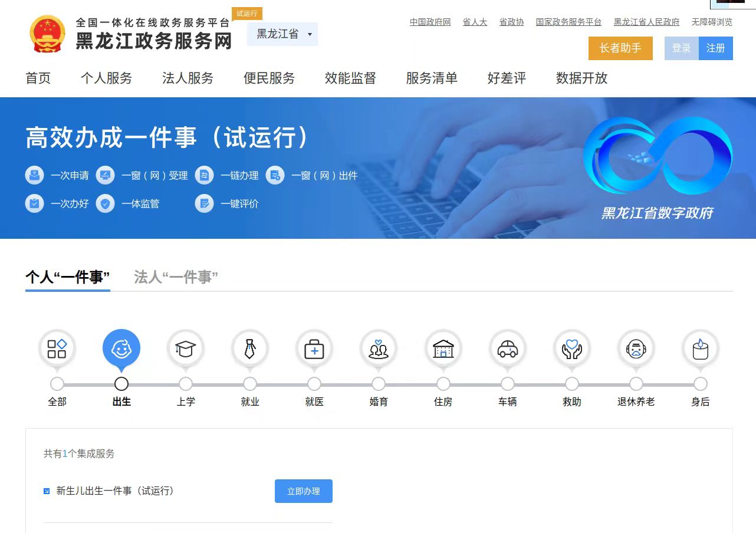Select the 救助 helping hands icon

pyautogui.click(x=571, y=349)
